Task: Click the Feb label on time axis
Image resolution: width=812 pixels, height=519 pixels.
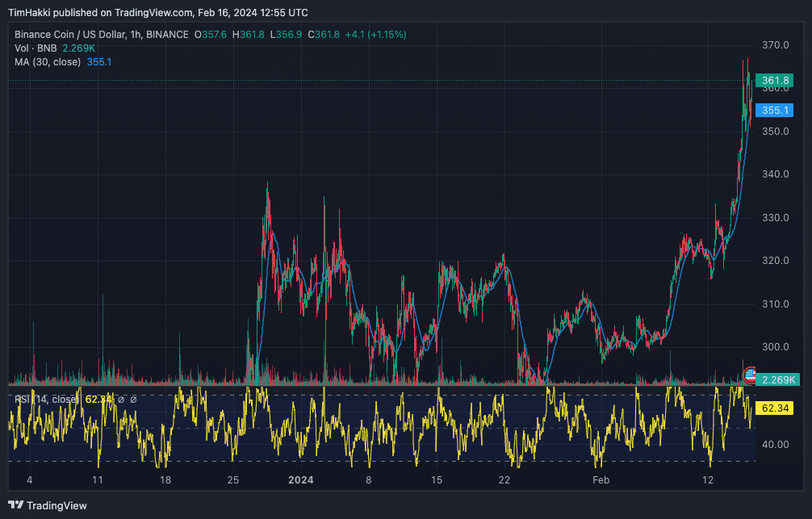Action: coord(601,480)
